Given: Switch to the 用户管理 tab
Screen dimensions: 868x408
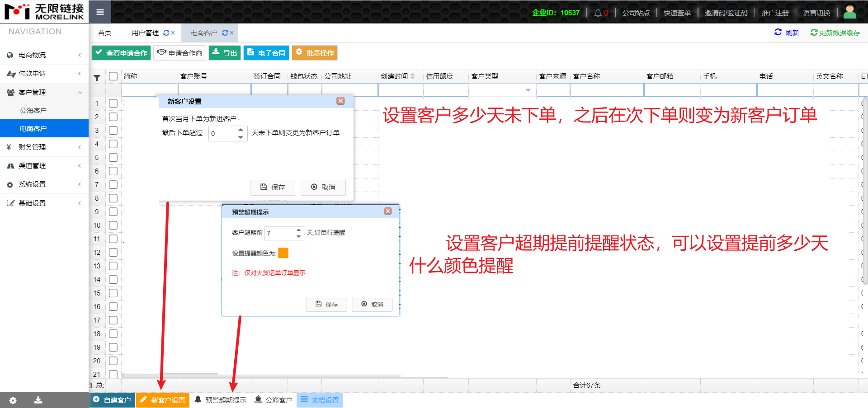Looking at the screenshot, I should pos(145,33).
